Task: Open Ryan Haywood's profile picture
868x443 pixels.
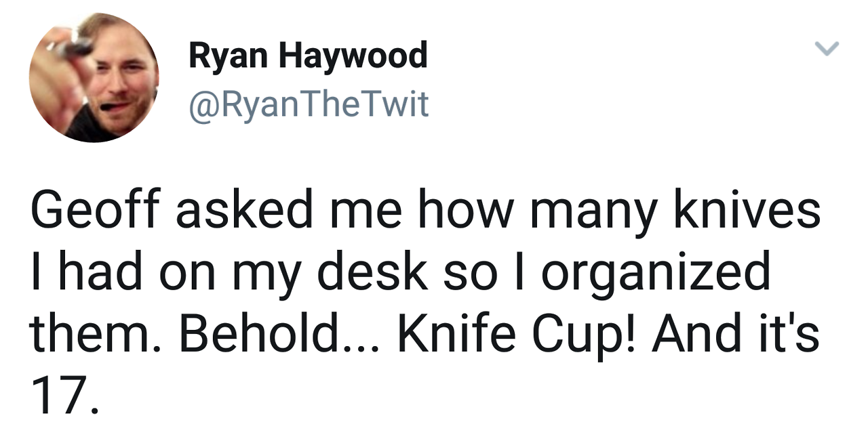Action: 94,77
